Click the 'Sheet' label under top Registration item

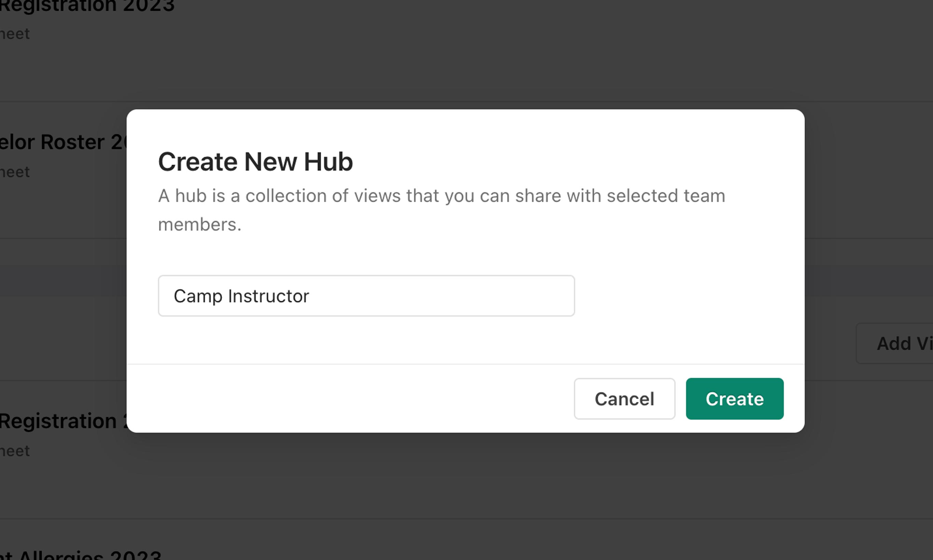point(15,34)
